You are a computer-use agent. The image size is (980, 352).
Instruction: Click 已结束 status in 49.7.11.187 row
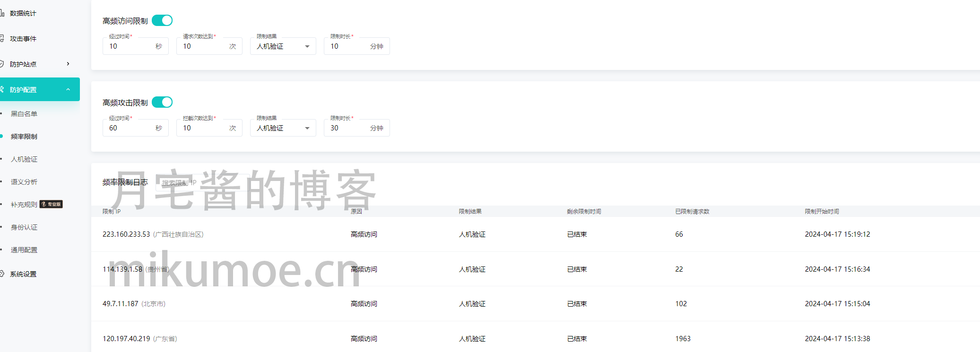(577, 304)
